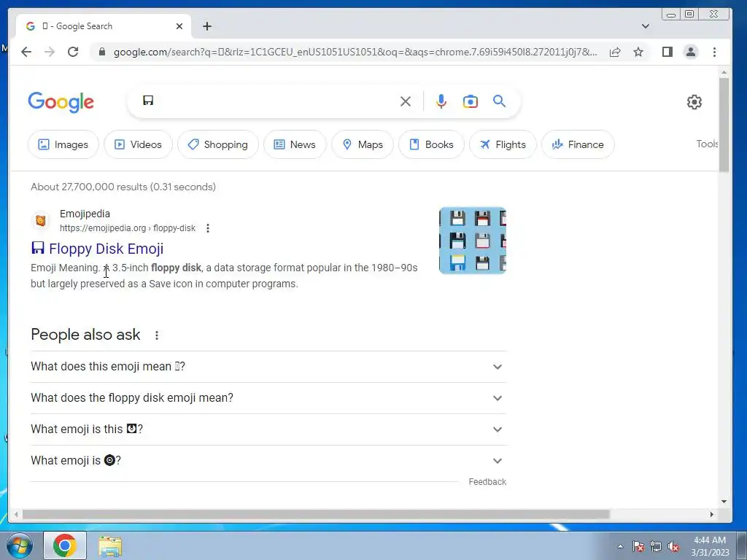The image size is (747, 560).
Task: Open the taskbar clock and date
Action: pos(710,546)
